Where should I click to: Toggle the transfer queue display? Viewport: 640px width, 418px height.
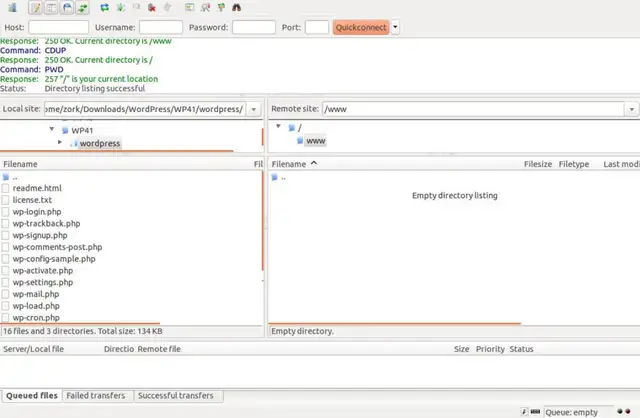82,8
